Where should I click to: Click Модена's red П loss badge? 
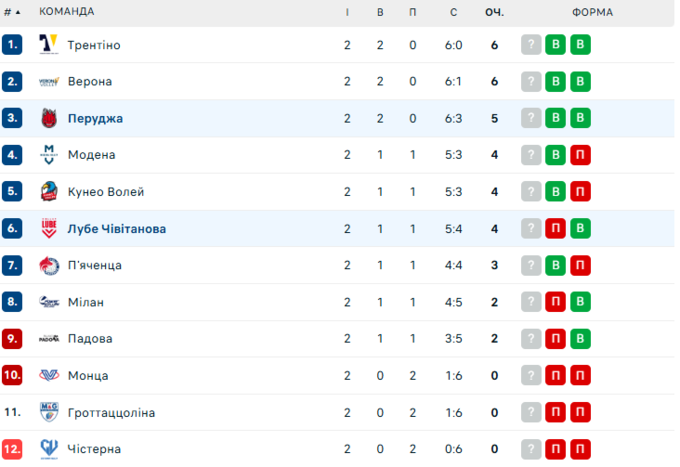pyautogui.click(x=581, y=155)
